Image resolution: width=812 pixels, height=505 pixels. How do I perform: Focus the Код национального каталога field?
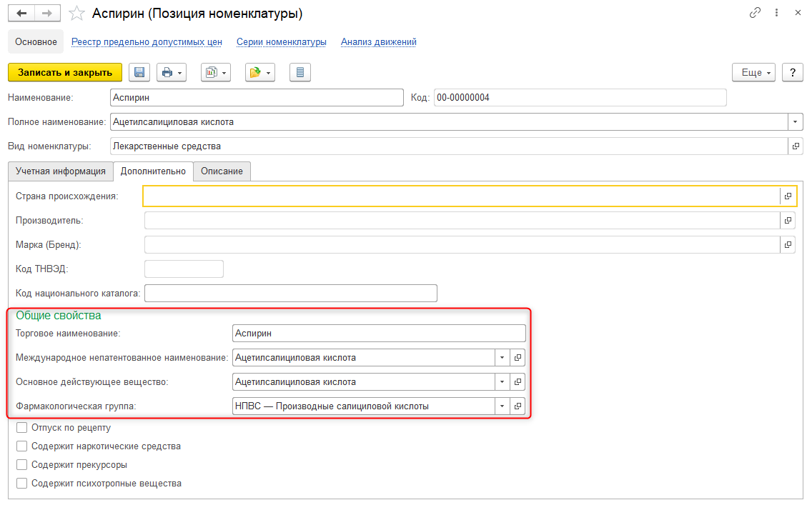coord(290,294)
